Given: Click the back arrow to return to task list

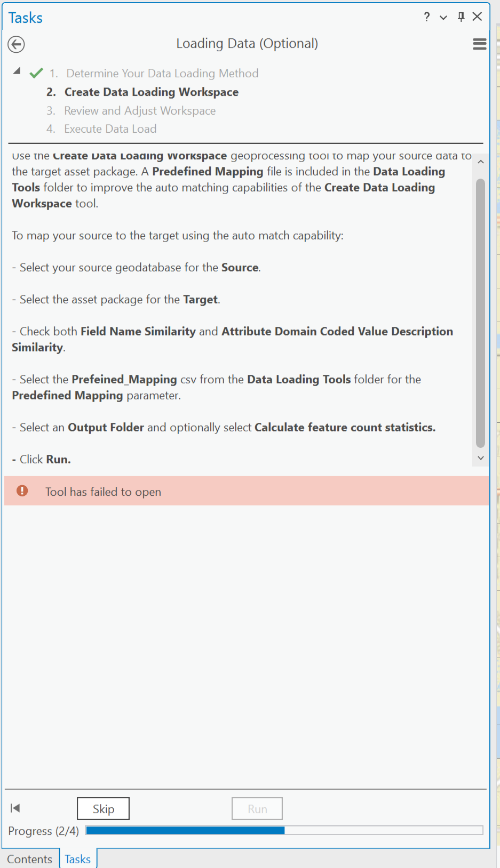Looking at the screenshot, I should pyautogui.click(x=15, y=44).
